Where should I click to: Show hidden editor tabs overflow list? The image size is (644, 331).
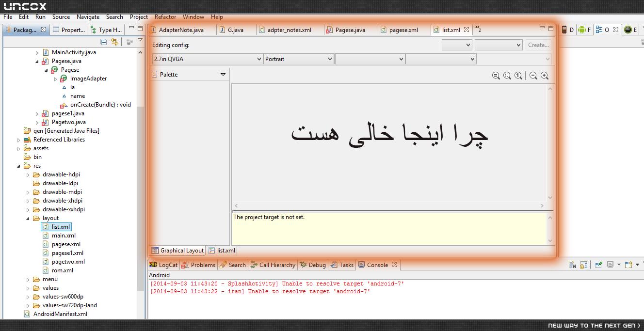[478, 29]
